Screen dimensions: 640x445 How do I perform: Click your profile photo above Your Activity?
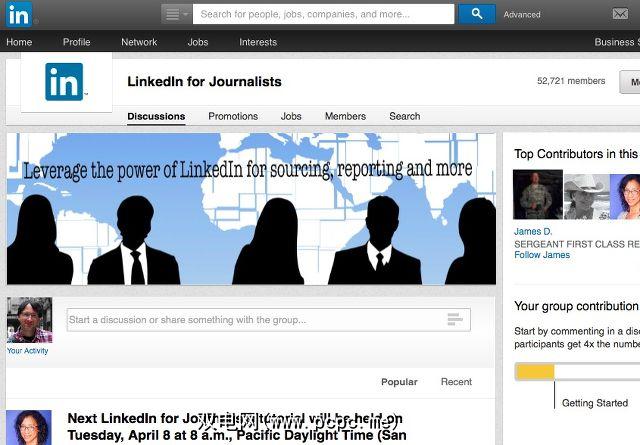click(29, 320)
